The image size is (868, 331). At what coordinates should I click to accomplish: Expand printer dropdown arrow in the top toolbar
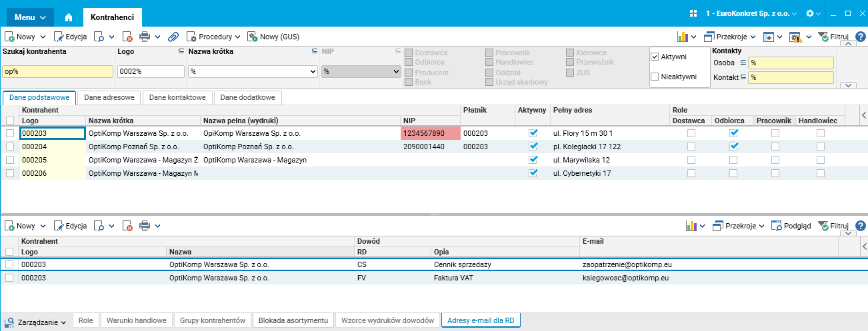[158, 37]
